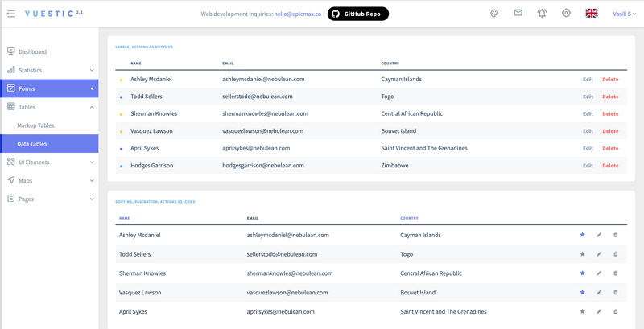Viewport: 644px width, 329px height.
Task: Click the Dashboard monitor icon
Action: point(11,51)
